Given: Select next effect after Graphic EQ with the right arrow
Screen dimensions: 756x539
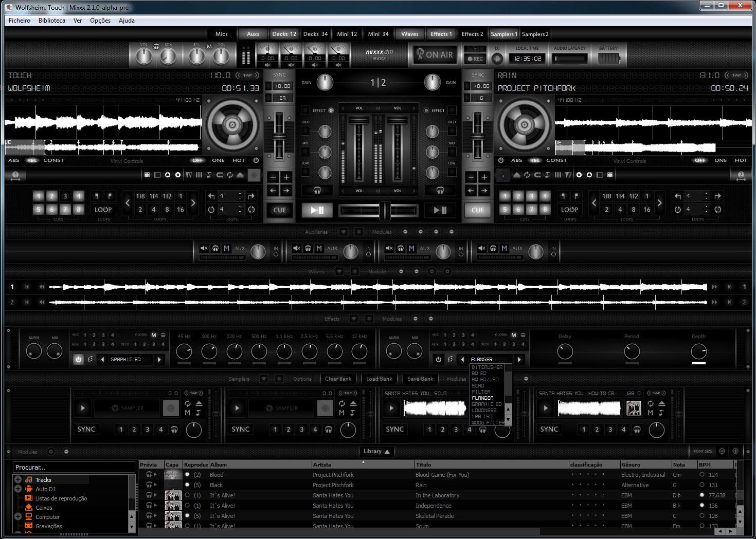Looking at the screenshot, I should (x=159, y=359).
